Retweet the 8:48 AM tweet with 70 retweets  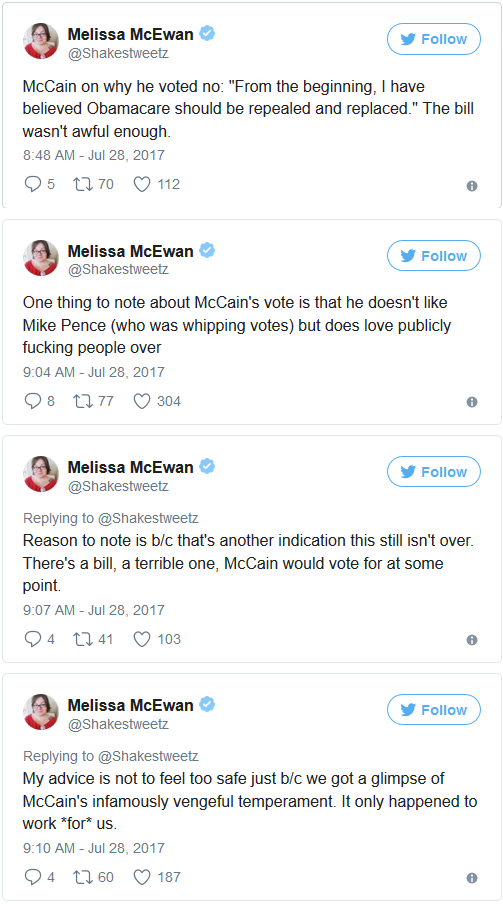coord(82,184)
